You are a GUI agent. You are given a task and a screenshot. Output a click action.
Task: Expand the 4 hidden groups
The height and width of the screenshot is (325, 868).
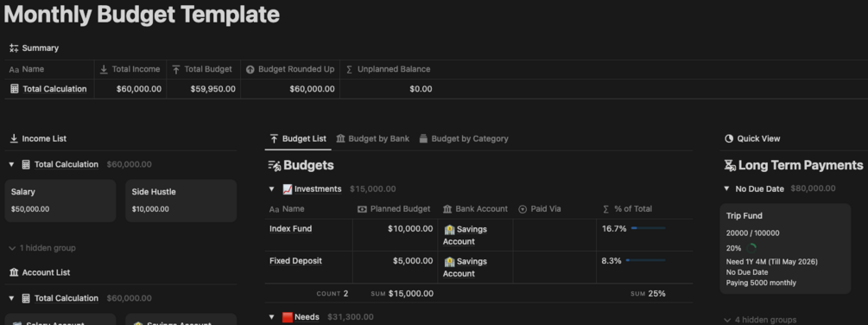click(760, 320)
